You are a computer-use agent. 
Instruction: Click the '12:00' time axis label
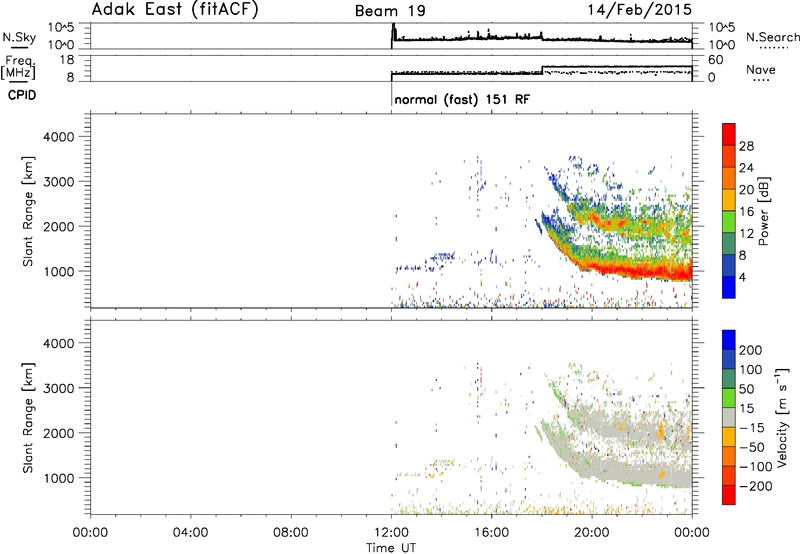click(x=391, y=533)
